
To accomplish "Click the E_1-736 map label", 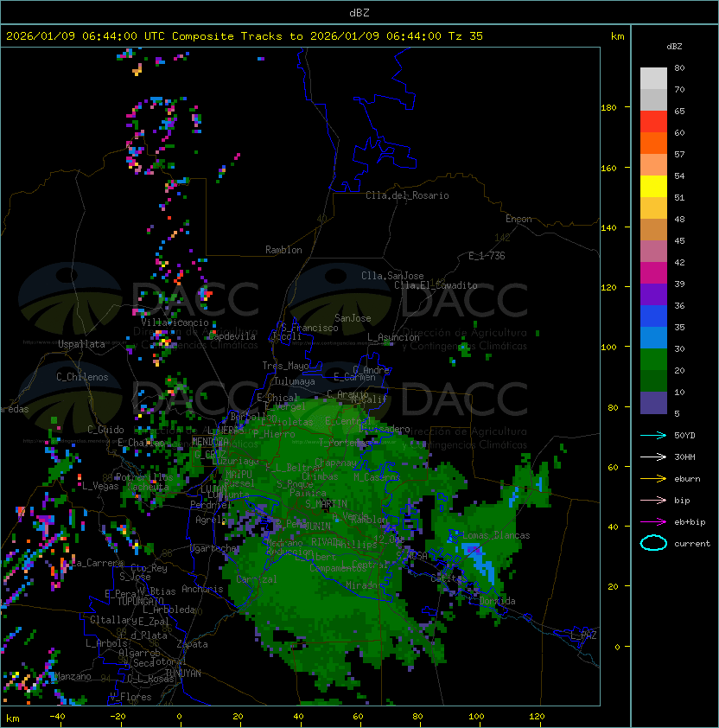I will [x=487, y=256].
